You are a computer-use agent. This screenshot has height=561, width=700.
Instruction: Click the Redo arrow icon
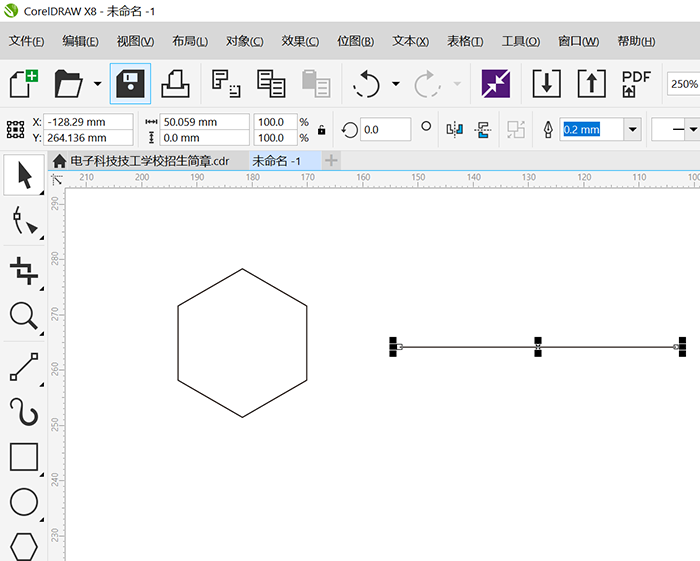coord(427,83)
